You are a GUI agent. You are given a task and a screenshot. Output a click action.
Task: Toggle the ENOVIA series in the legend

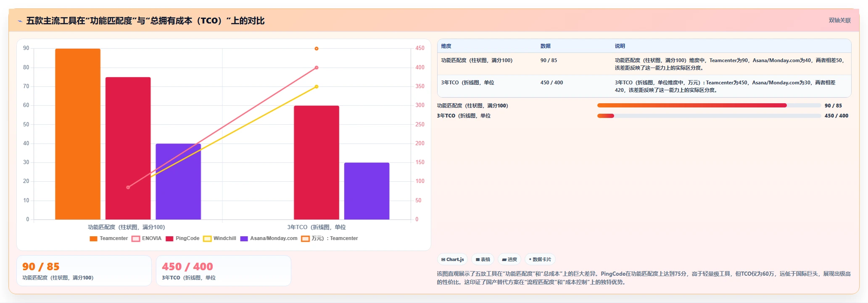[x=147, y=238]
